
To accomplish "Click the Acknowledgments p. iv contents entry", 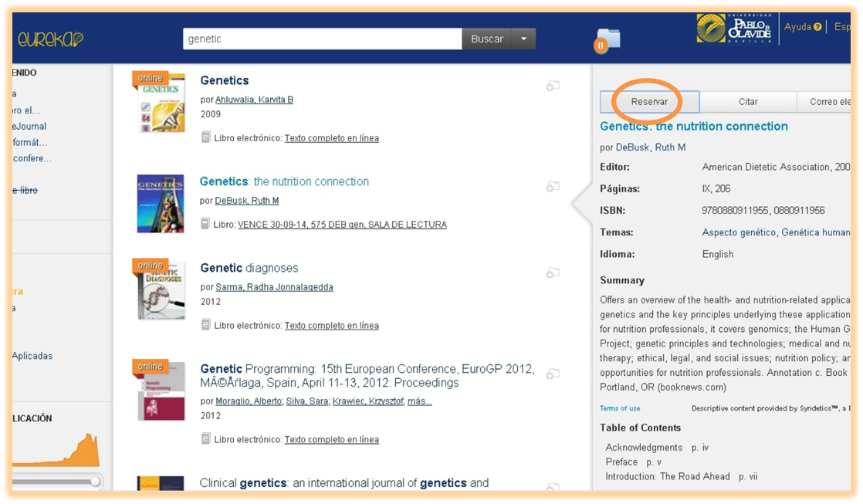I will 657,448.
